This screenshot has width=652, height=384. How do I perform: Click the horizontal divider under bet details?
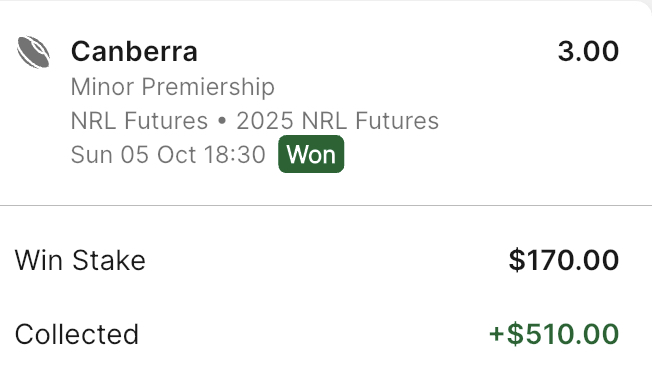point(326,205)
